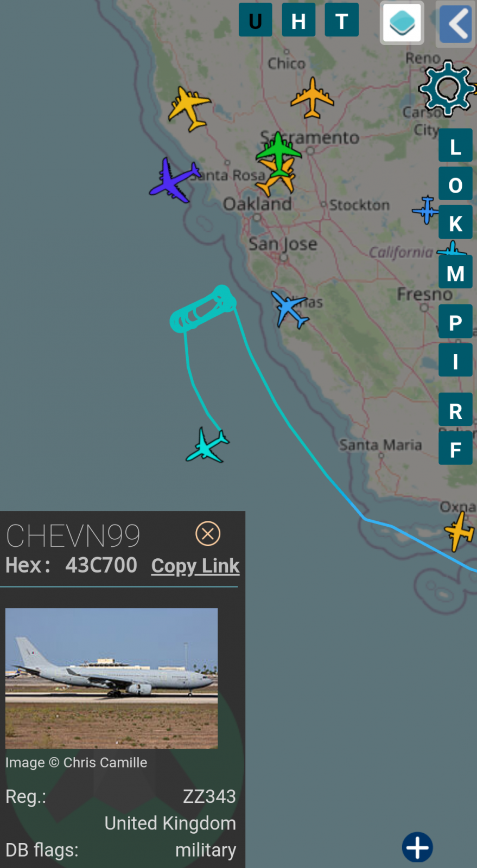Click the Copy Link link
The image size is (477, 868).
pos(195,566)
